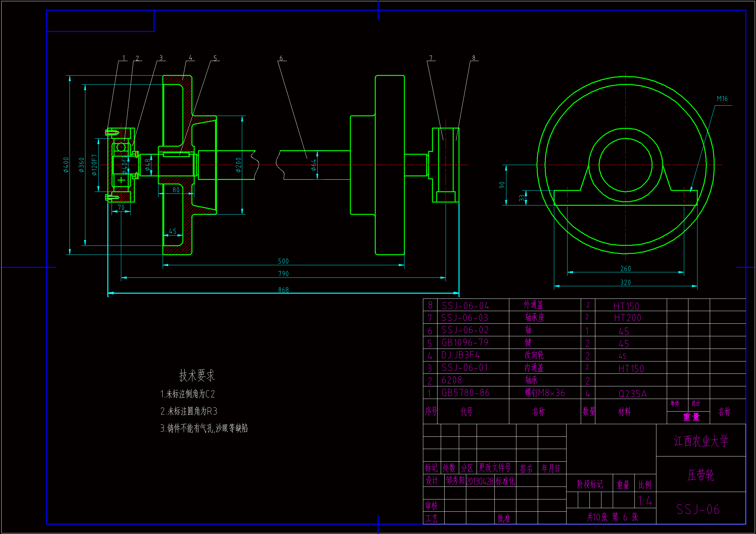This screenshot has width=756, height=534.
Task: Select the 6208 bearing code cell
Action: (451, 380)
